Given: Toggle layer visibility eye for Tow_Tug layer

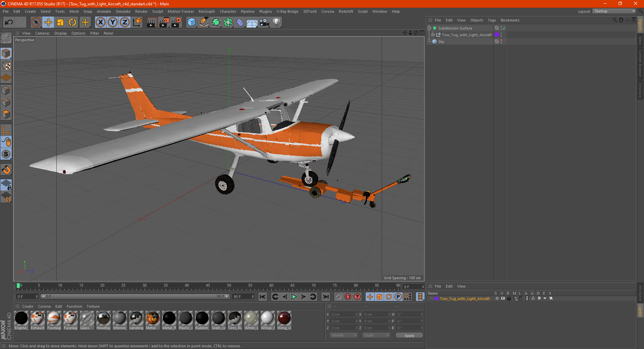Looking at the screenshot, I should [502, 298].
